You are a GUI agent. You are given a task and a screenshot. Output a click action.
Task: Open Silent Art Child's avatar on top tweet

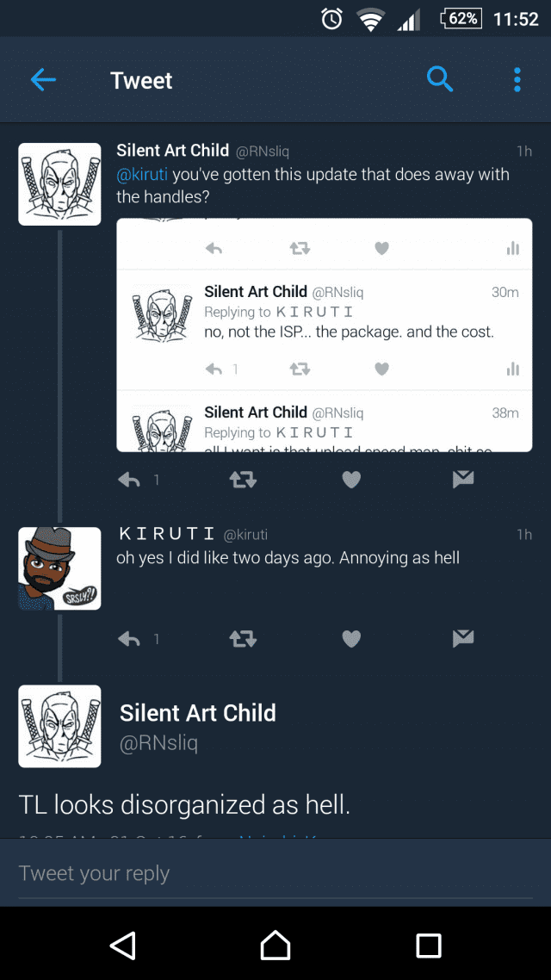(x=59, y=183)
